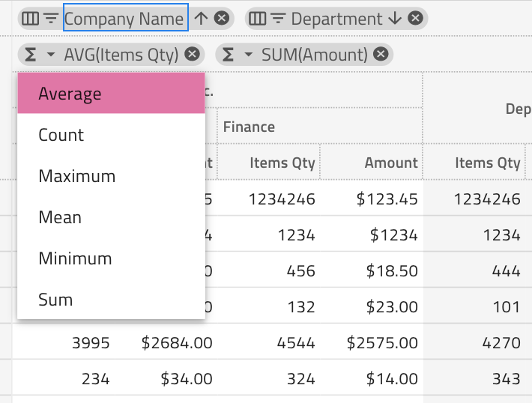Toggle ascending sort arrow on Company Name
The width and height of the screenshot is (532, 403).
coord(201,19)
